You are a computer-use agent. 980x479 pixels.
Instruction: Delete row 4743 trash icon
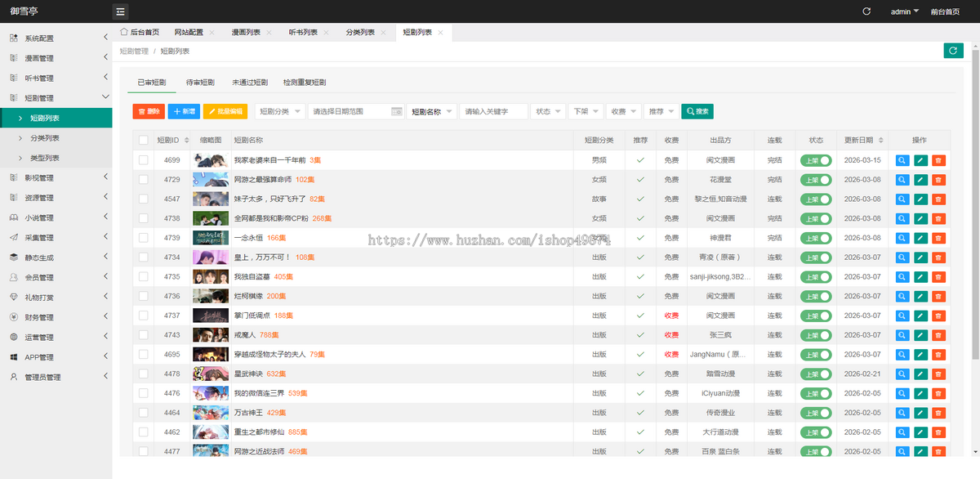pyautogui.click(x=938, y=335)
